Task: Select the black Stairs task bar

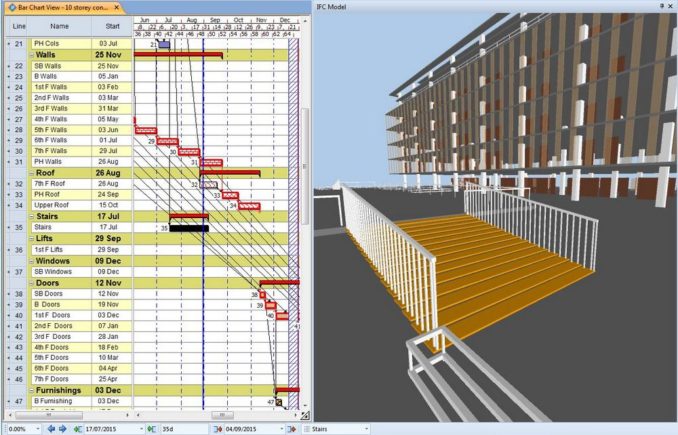Action: pyautogui.click(x=188, y=228)
